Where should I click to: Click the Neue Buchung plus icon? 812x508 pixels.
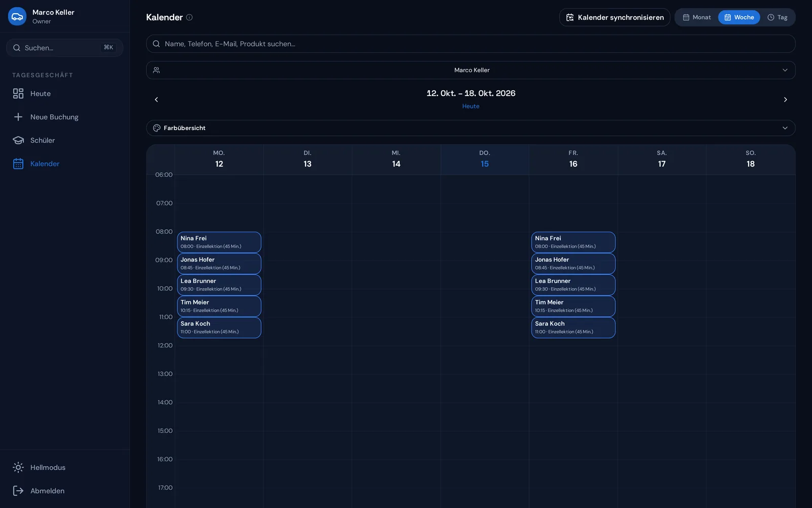click(x=18, y=117)
